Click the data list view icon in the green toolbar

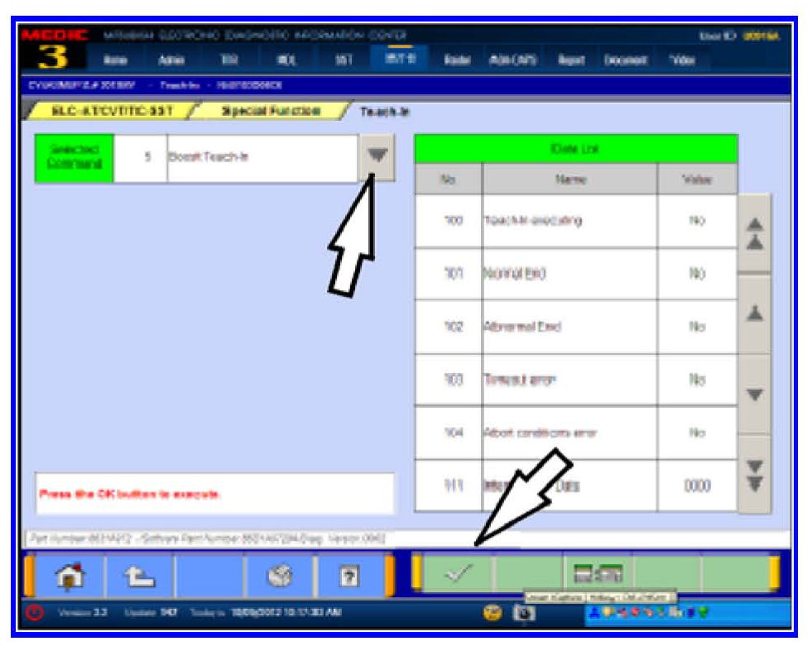(598, 573)
